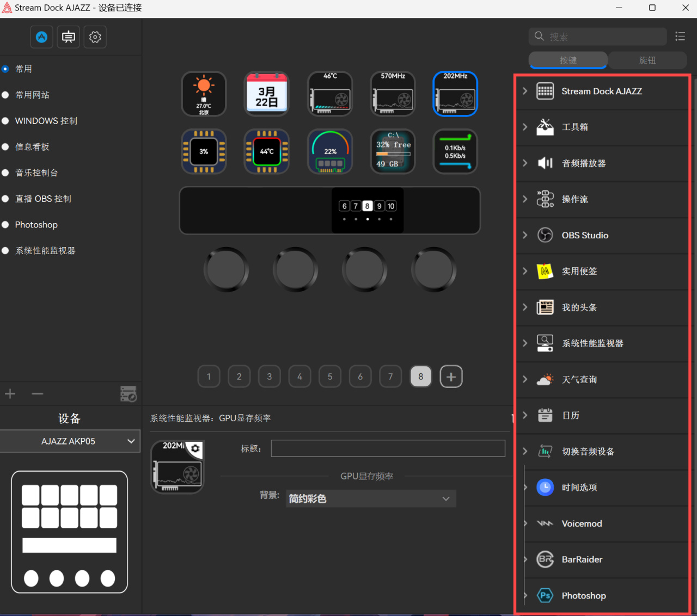Expand the 日历 category chevron

(x=525, y=415)
